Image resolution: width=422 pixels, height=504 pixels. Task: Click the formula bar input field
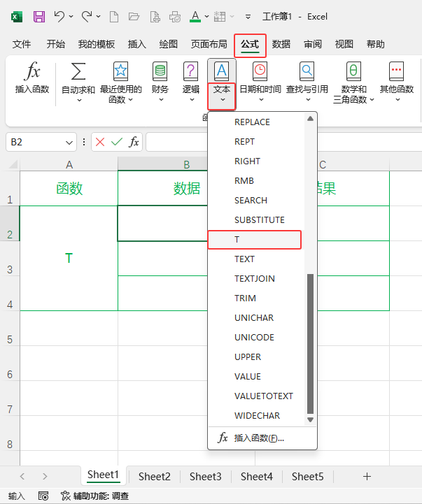pyautogui.click(x=284, y=142)
